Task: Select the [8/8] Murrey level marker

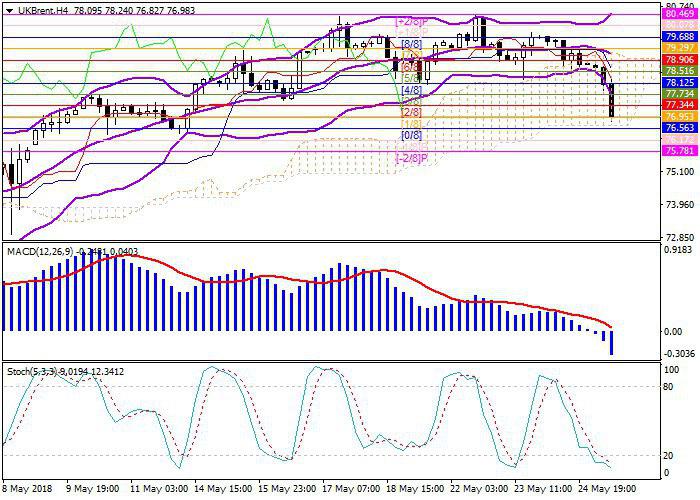Action: tap(410, 45)
